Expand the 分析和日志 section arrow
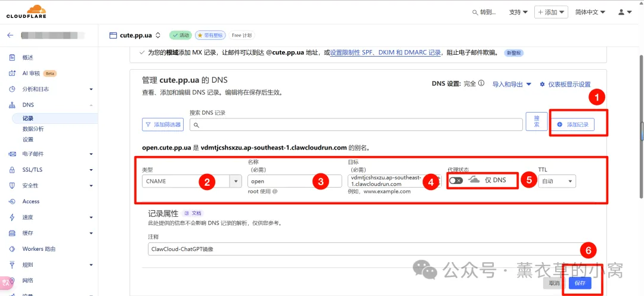This screenshot has height=296, width=644. click(91, 89)
